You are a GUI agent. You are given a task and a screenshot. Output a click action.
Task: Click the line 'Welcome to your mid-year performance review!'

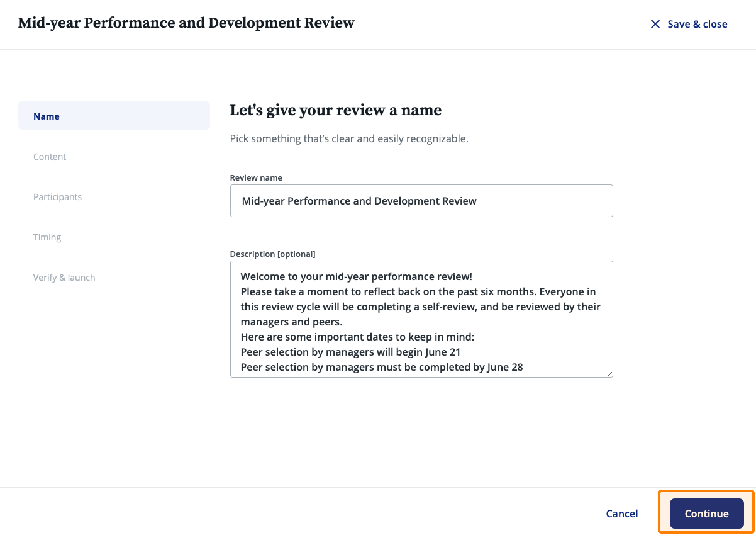pyautogui.click(x=356, y=276)
